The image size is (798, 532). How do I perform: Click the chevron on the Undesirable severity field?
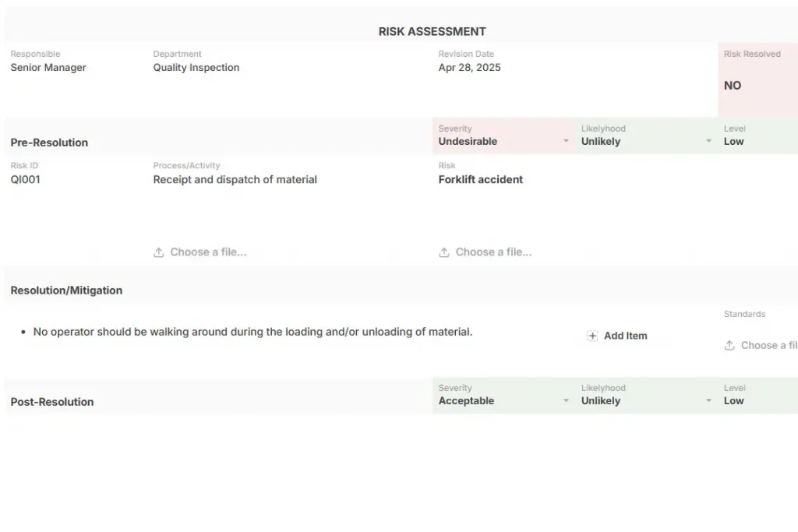pos(566,142)
